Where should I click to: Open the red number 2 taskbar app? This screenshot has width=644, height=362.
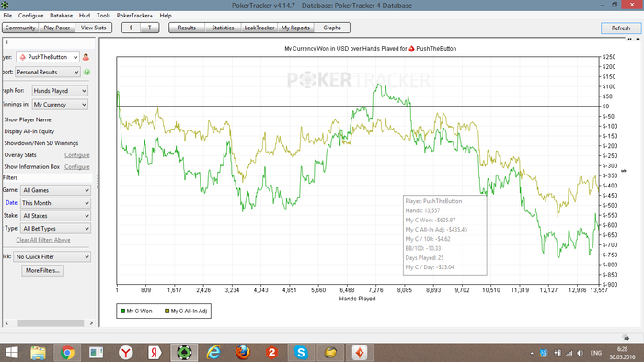tap(271, 353)
